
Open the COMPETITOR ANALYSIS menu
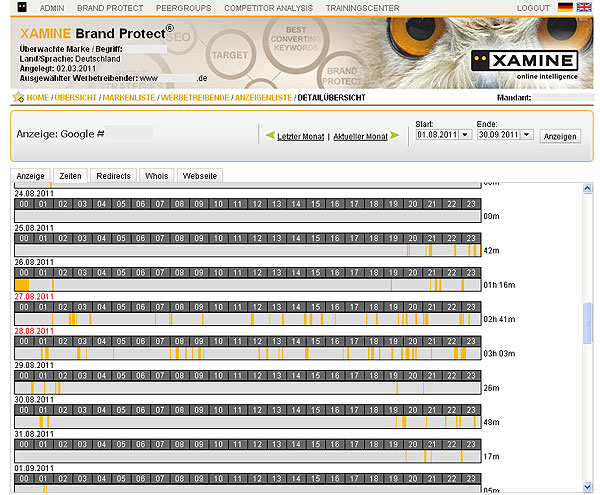269,8
